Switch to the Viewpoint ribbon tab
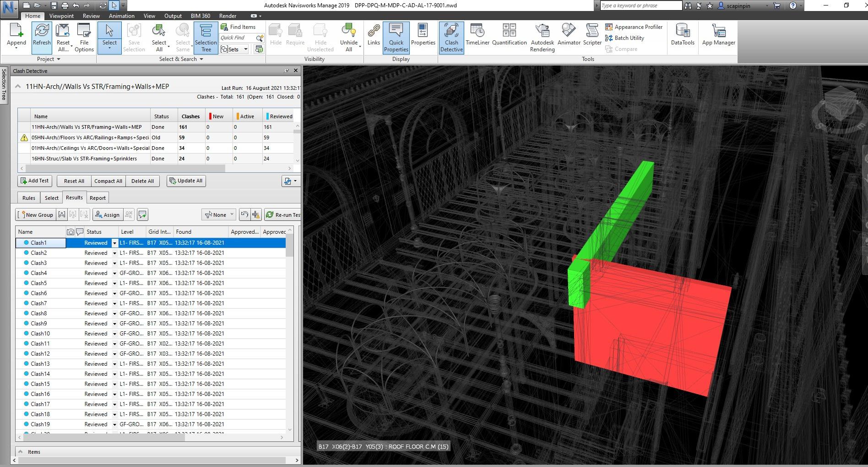The height and width of the screenshot is (467, 868). [61, 16]
